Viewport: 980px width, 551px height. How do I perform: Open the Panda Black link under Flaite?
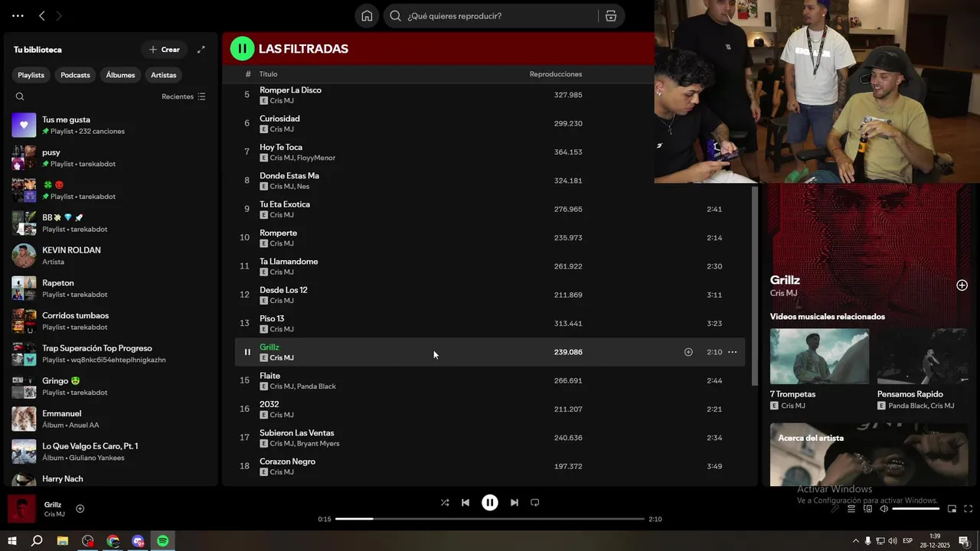pos(316,386)
